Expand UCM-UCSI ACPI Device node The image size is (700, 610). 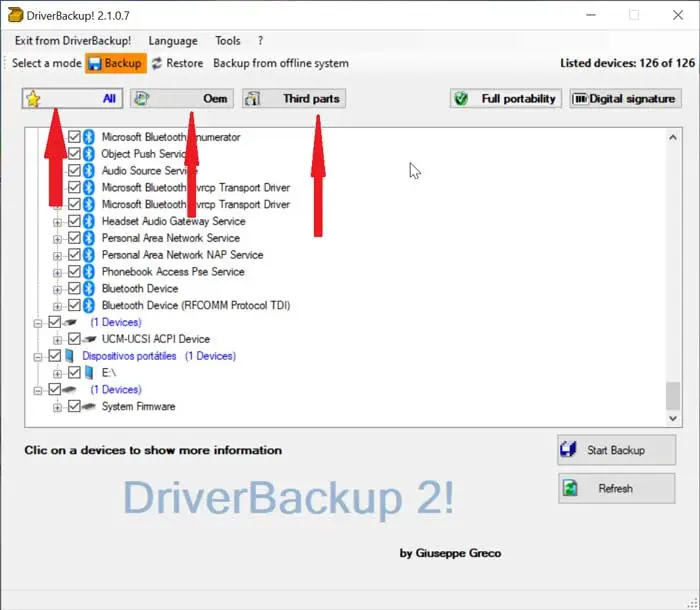(57, 340)
